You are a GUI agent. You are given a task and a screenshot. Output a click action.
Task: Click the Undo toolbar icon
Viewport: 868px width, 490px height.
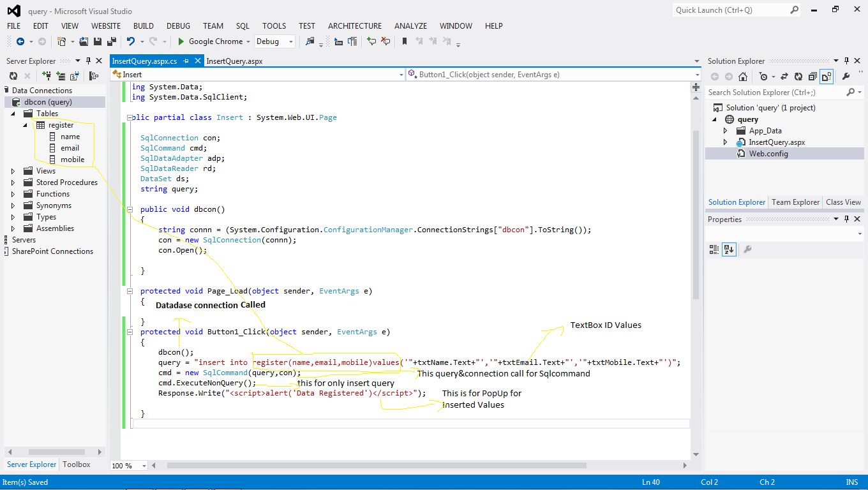(x=131, y=41)
